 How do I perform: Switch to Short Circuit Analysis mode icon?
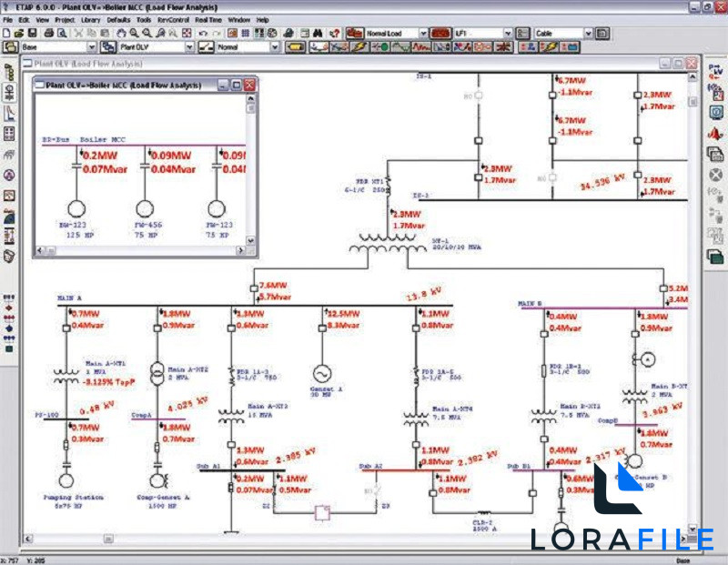pos(359,47)
